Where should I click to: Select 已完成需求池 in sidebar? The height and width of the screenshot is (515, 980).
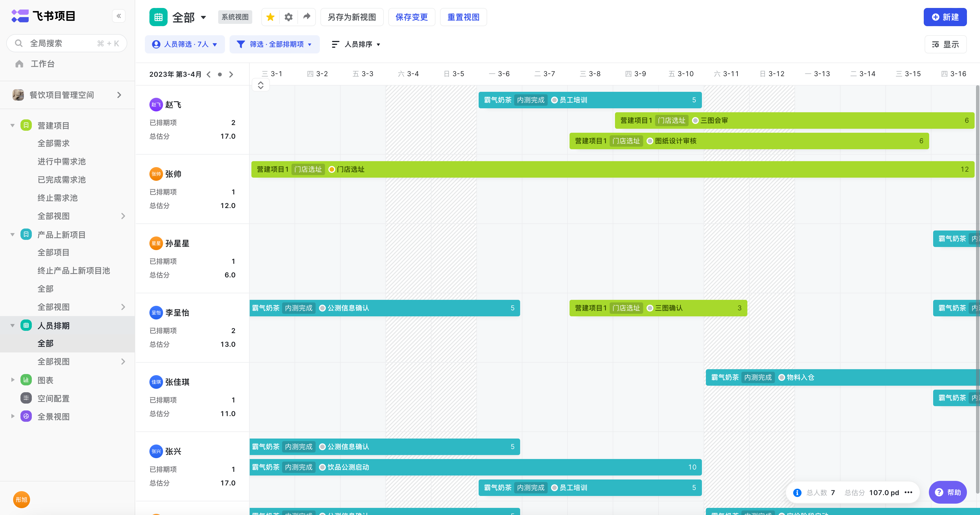click(x=62, y=180)
